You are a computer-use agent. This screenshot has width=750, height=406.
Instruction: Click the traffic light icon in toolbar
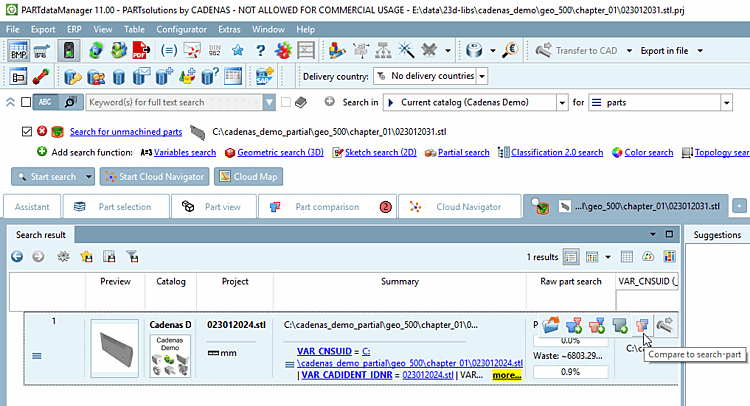click(x=69, y=50)
